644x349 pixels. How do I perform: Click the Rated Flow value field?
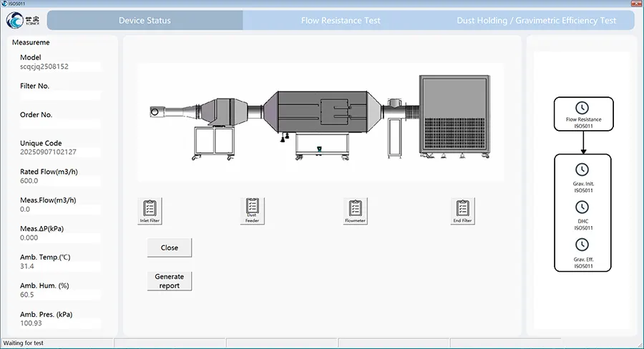click(60, 181)
